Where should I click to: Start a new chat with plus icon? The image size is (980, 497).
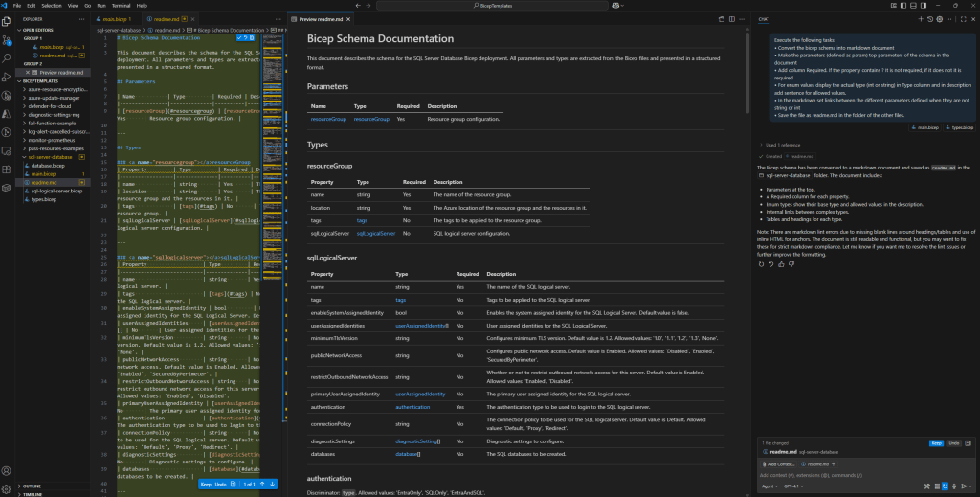point(920,18)
